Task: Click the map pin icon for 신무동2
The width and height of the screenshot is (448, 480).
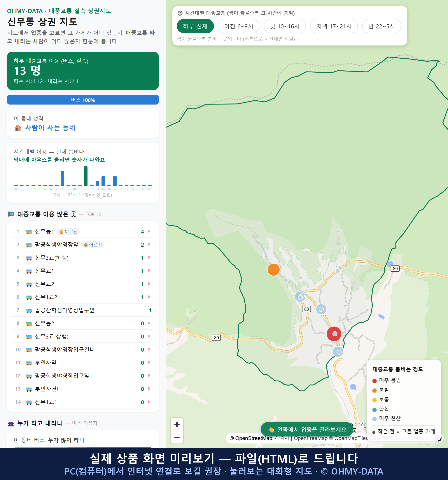Action: pyautogui.click(x=149, y=324)
